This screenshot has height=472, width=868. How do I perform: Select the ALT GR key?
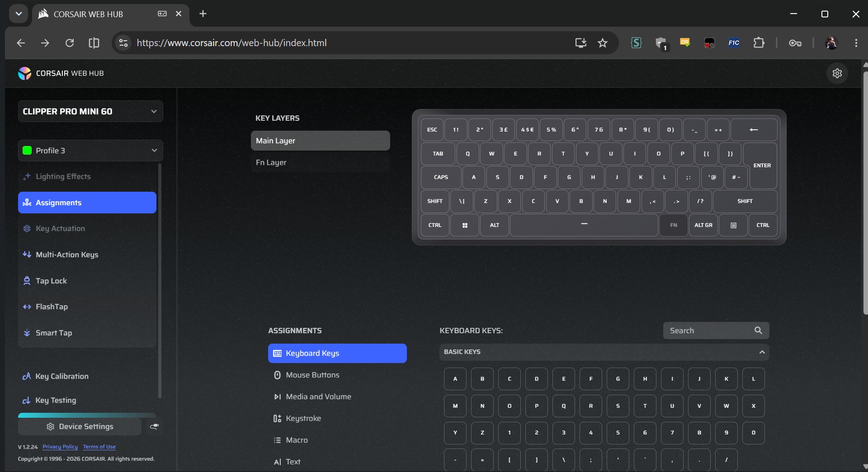pyautogui.click(x=703, y=225)
